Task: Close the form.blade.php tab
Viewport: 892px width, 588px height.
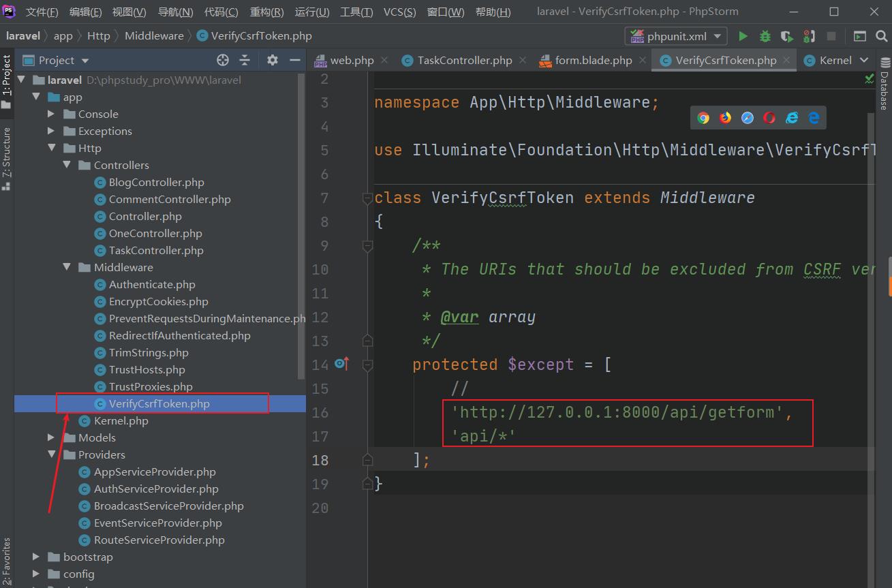Action: 643,60
